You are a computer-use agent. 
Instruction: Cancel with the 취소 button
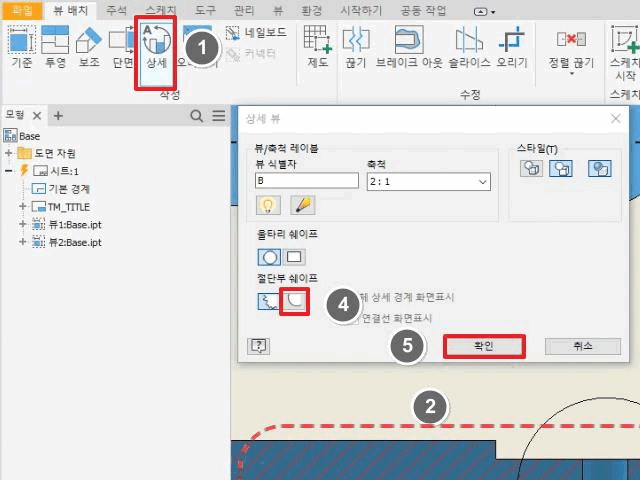click(583, 347)
